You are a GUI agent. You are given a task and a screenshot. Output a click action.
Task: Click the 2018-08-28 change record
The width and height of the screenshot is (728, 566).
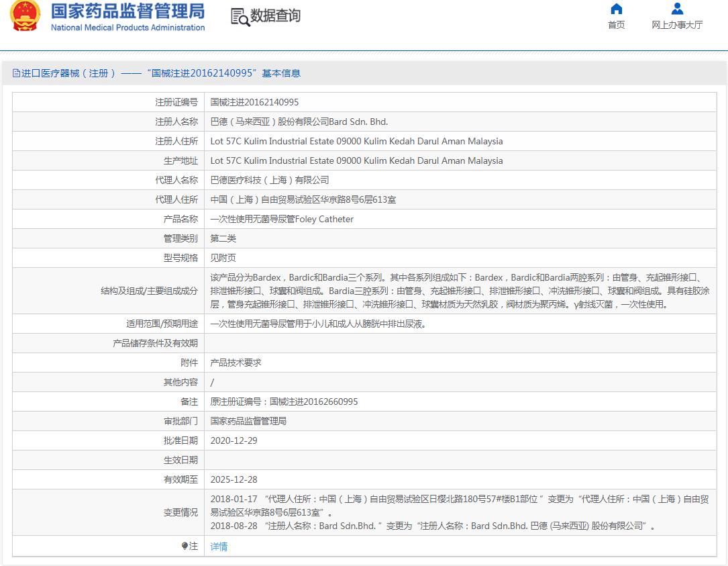click(433, 526)
